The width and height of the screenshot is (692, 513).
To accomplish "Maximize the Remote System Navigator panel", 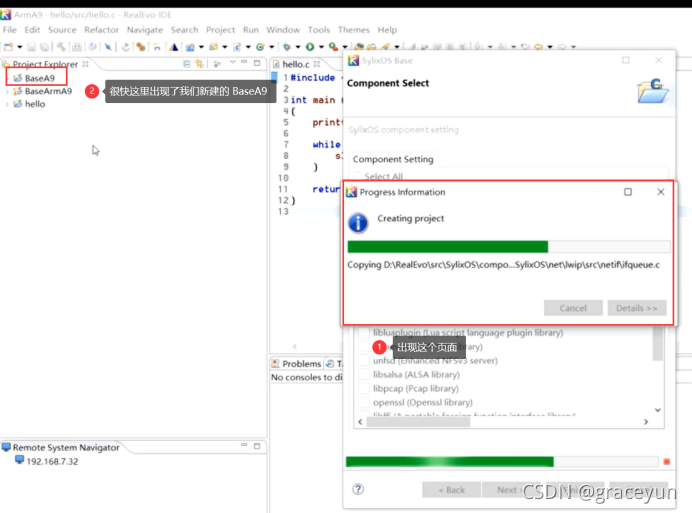I will pos(257,446).
